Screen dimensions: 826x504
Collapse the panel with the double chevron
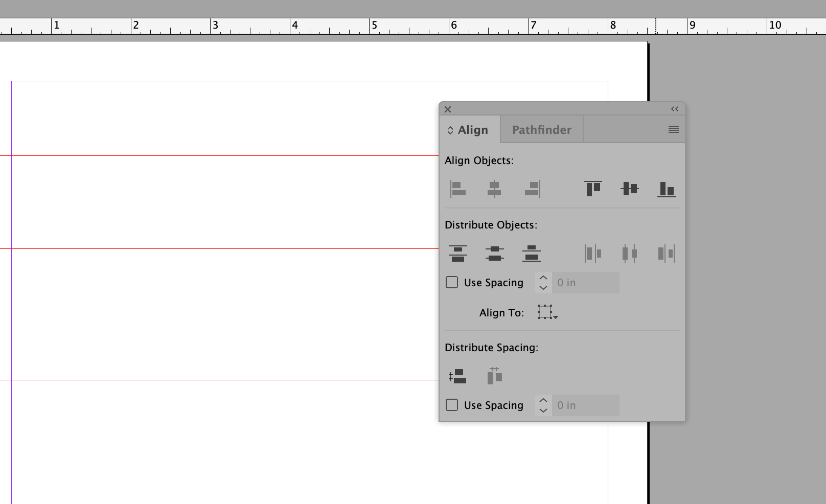[674, 109]
